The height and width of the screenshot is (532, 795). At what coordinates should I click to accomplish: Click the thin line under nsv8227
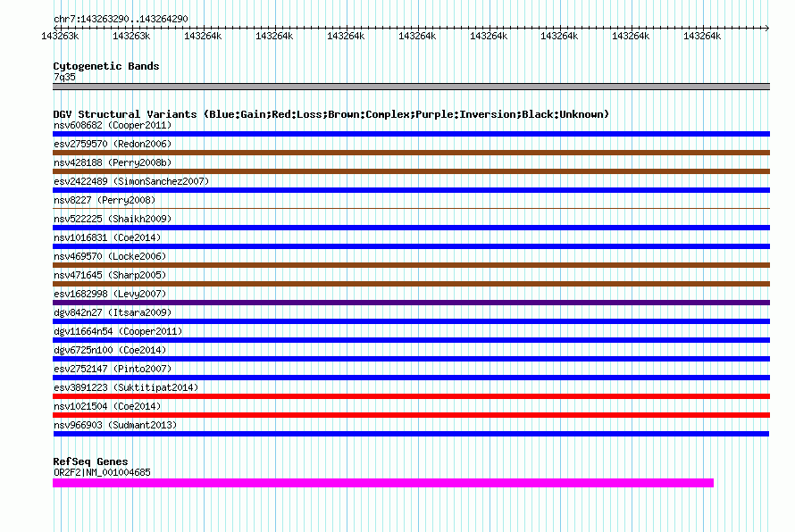(411, 208)
